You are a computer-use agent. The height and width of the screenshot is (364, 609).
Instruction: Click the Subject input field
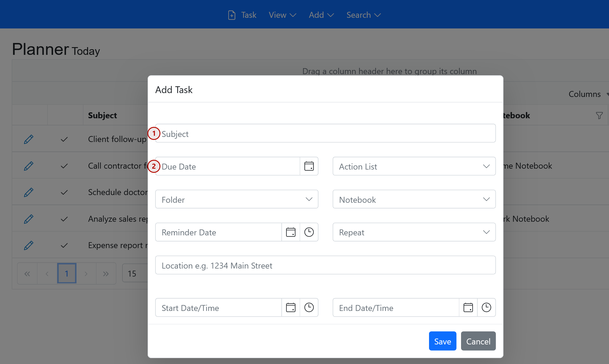point(325,133)
